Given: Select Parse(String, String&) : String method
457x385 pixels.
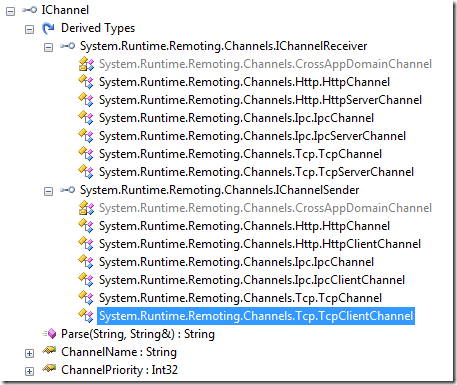Looking at the screenshot, I should pyautogui.click(x=138, y=334).
